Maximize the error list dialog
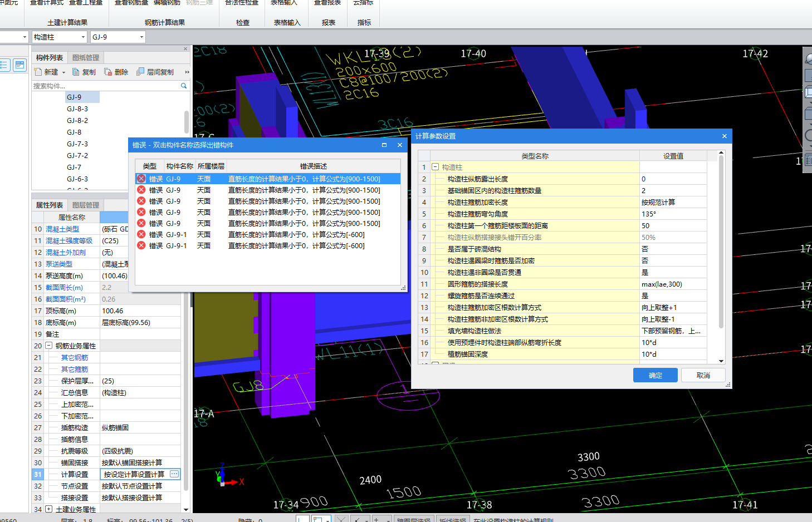812x522 pixels. [384, 145]
